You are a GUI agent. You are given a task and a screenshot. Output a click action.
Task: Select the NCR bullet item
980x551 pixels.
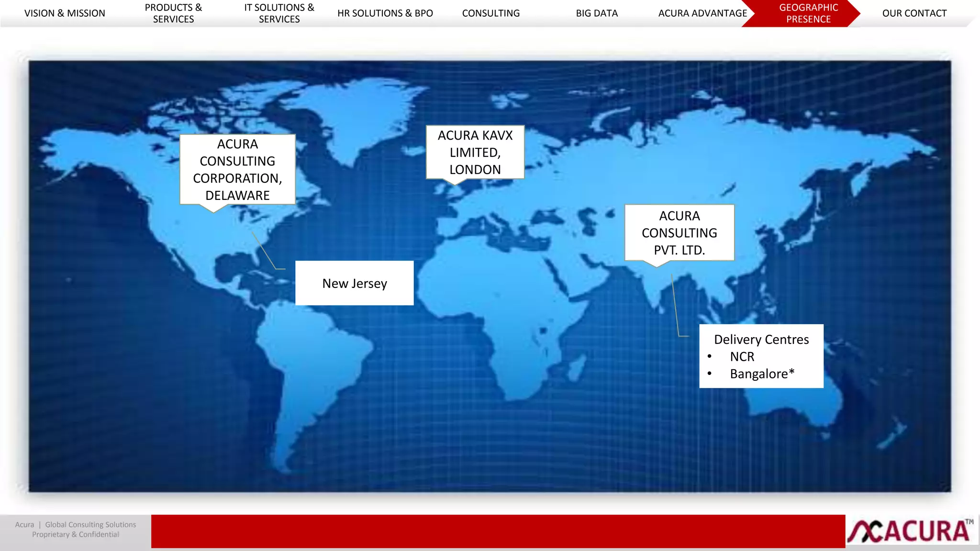tap(742, 357)
